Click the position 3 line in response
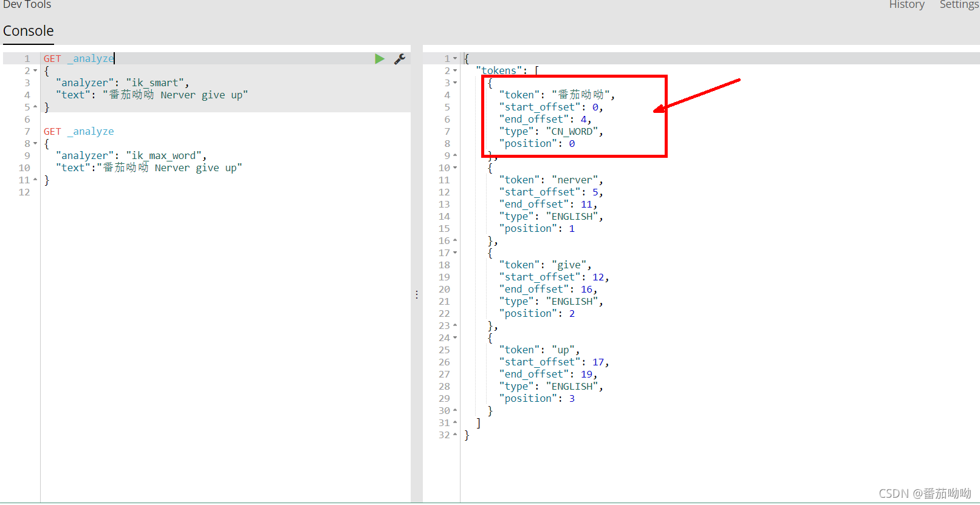 pos(536,399)
